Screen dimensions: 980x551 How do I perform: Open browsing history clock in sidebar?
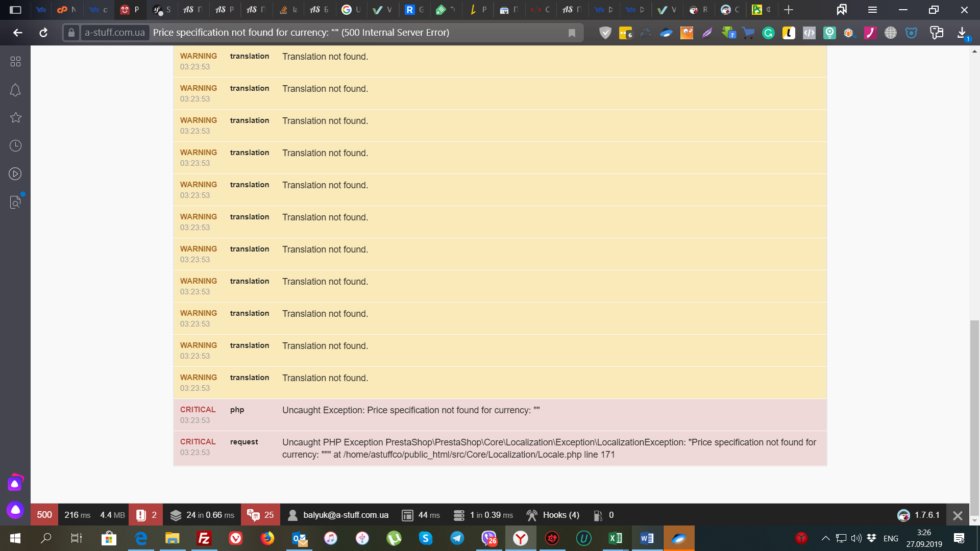pos(15,145)
